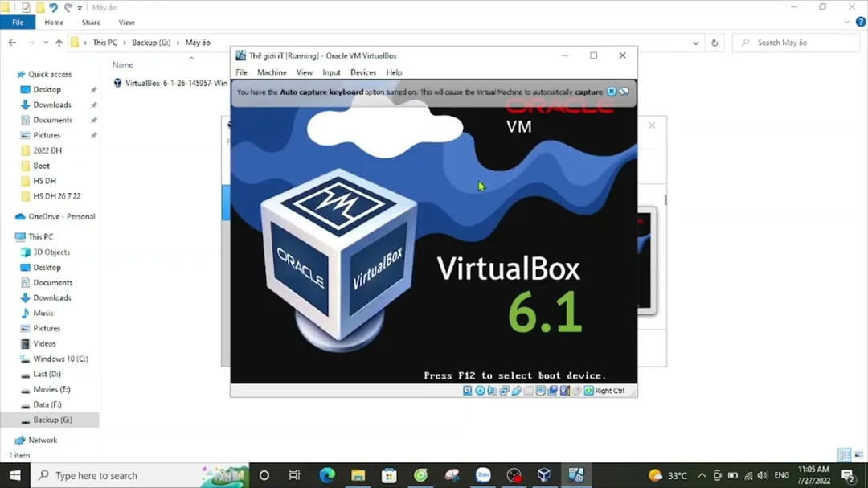
Task: Open VirtualBox Manager cube icon in taskbar
Action: click(544, 475)
